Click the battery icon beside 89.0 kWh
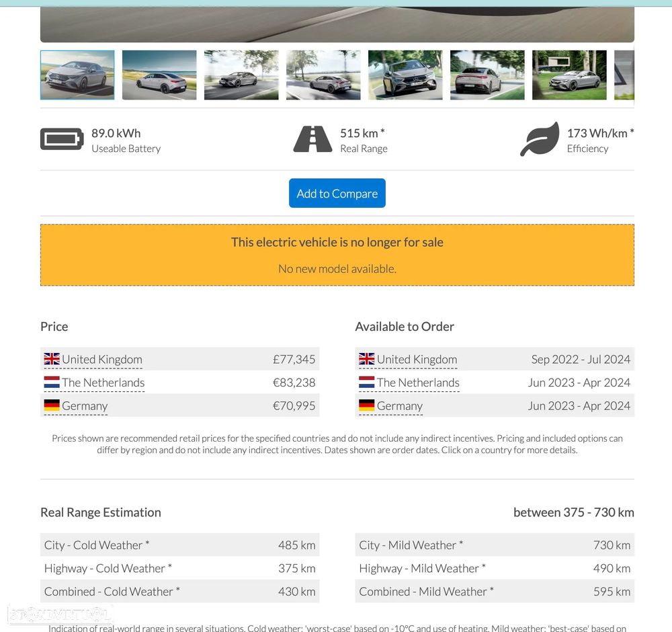The image size is (672, 632). tap(62, 139)
